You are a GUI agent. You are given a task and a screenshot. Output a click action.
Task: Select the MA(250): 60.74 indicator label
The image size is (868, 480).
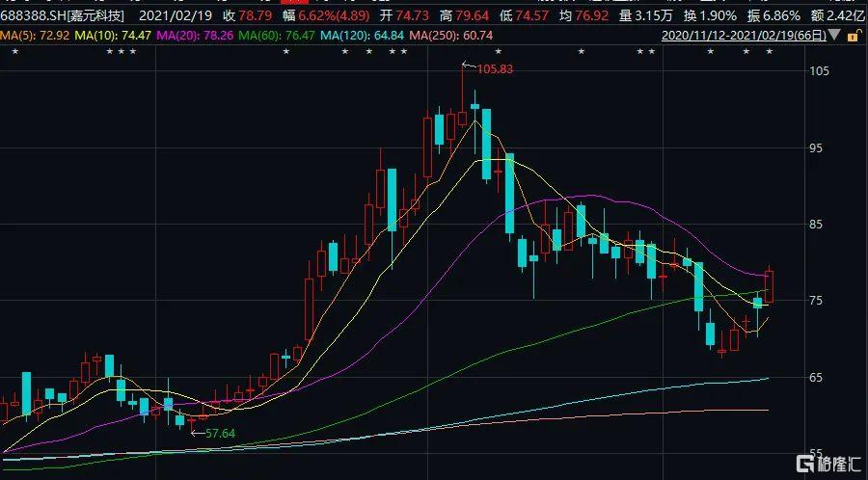[x=451, y=36]
